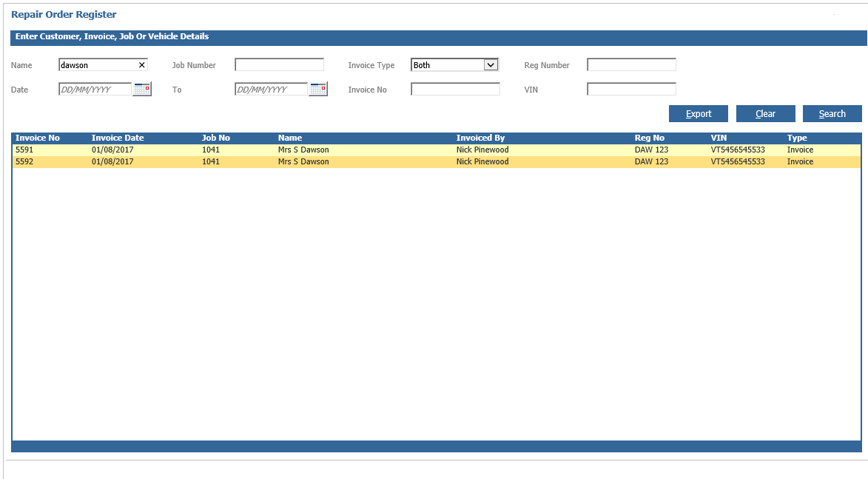Sort by the Name column header
Image resolution: width=868 pixels, height=479 pixels.
[x=290, y=138]
